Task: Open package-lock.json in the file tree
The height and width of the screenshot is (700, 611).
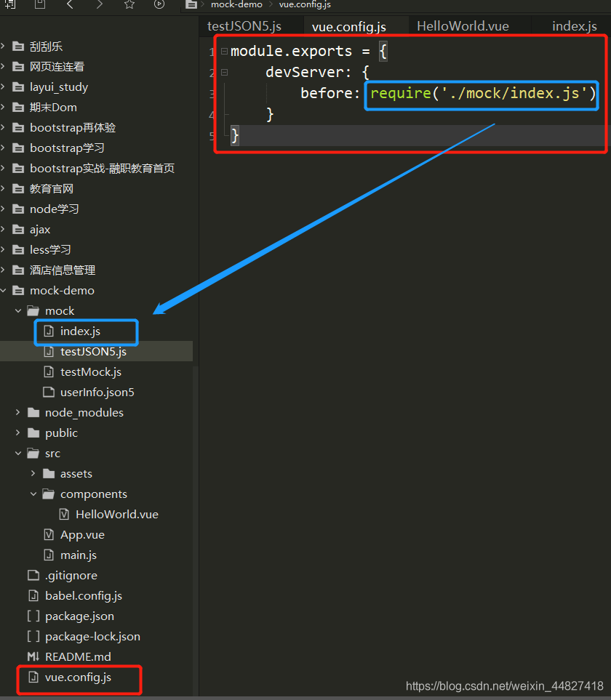Action: click(x=92, y=637)
